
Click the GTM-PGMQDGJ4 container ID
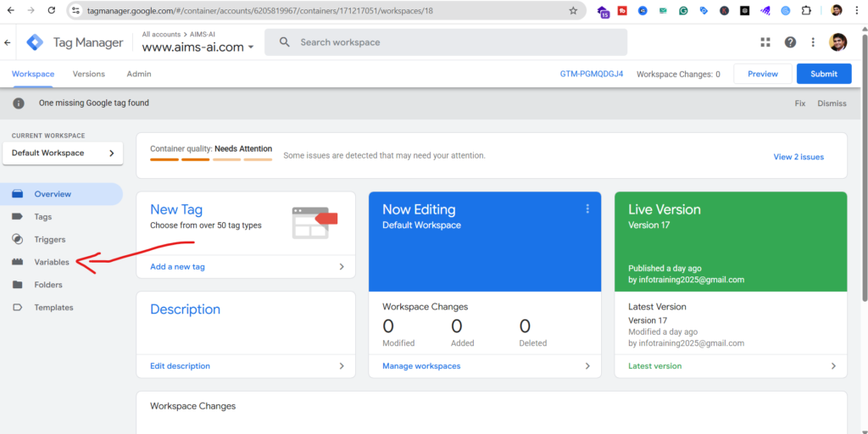(592, 74)
